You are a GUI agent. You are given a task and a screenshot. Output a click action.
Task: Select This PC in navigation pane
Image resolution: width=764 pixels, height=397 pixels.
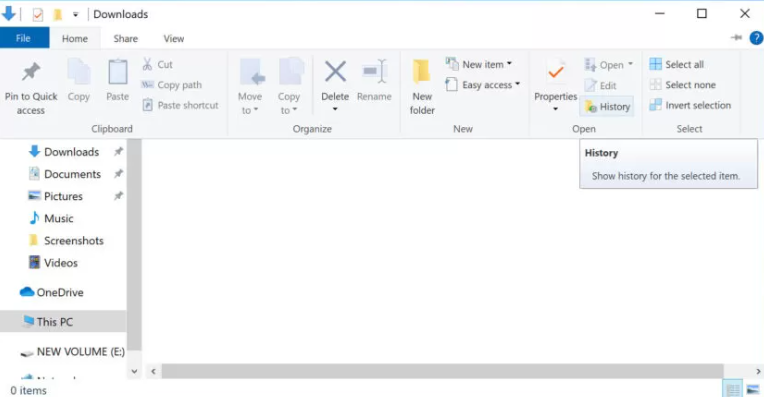point(63,322)
